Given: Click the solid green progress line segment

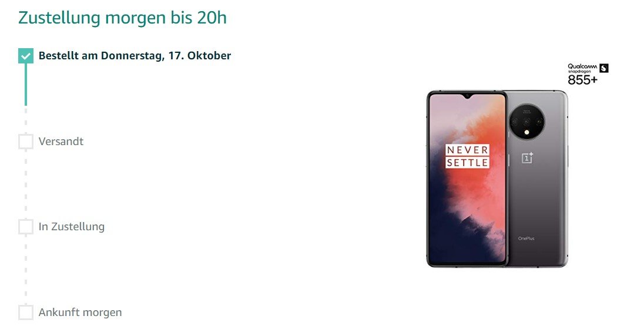Looking at the screenshot, I should tap(26, 85).
